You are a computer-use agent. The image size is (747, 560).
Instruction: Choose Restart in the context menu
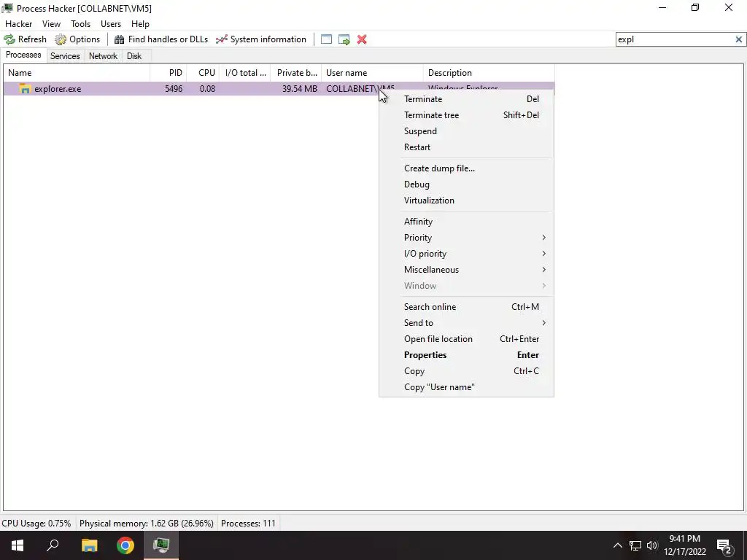pos(466,147)
